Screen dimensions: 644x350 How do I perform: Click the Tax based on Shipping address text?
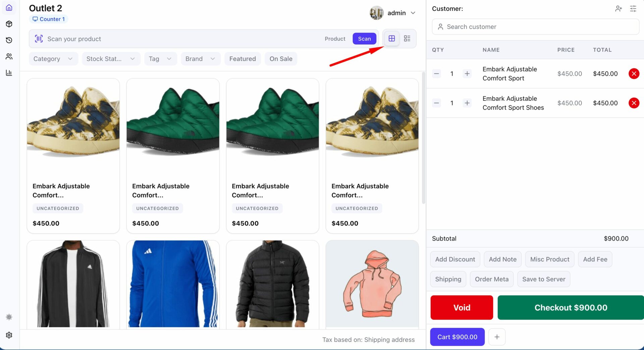tap(368, 340)
